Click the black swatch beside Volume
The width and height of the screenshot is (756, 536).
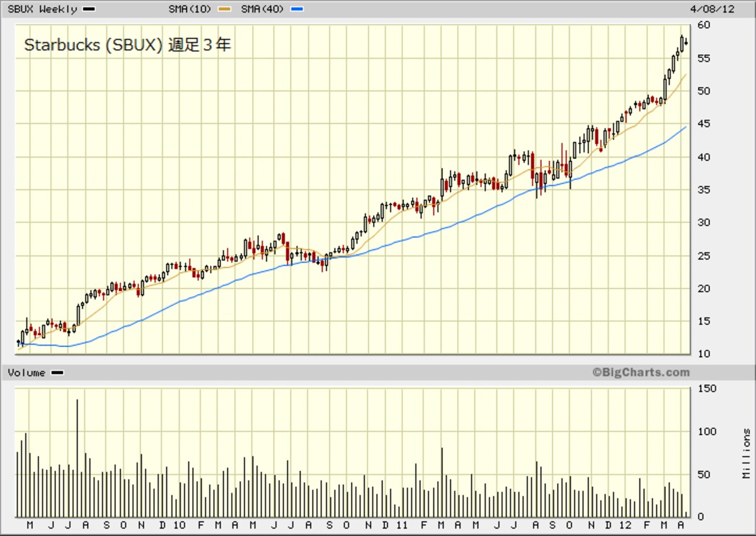(x=57, y=373)
